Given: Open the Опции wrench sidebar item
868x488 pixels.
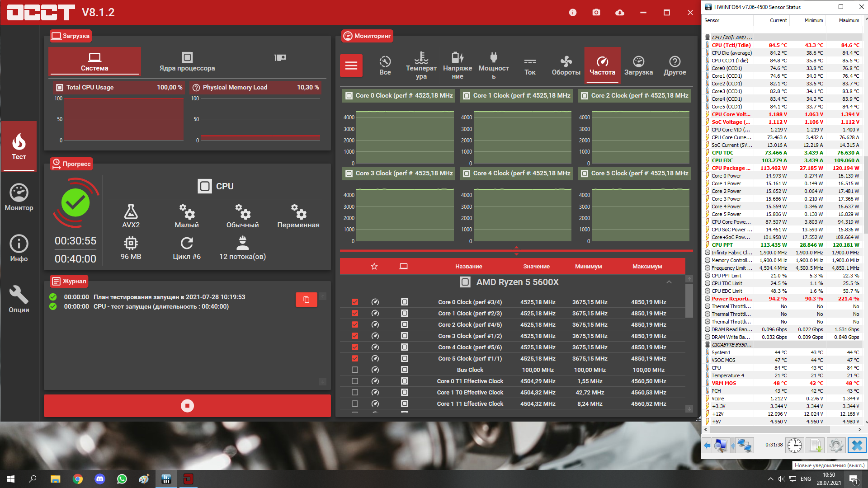Looking at the screenshot, I should tap(19, 300).
